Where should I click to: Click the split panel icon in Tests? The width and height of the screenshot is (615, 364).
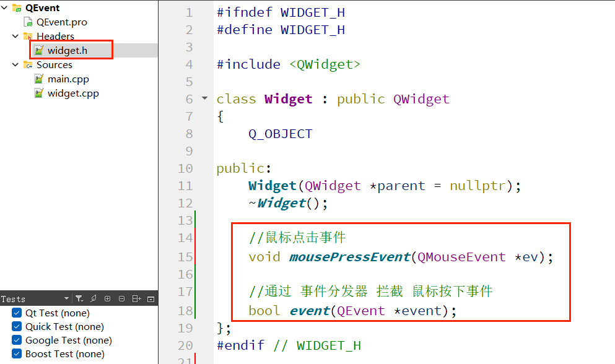[136, 299]
